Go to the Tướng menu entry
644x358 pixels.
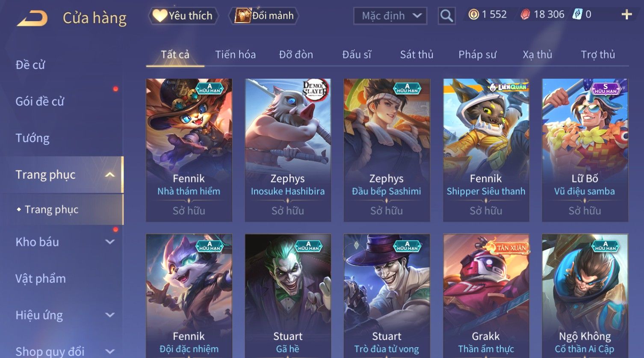(x=32, y=138)
